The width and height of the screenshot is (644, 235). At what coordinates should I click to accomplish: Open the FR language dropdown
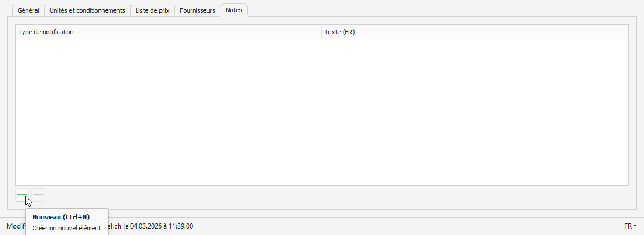point(630,226)
